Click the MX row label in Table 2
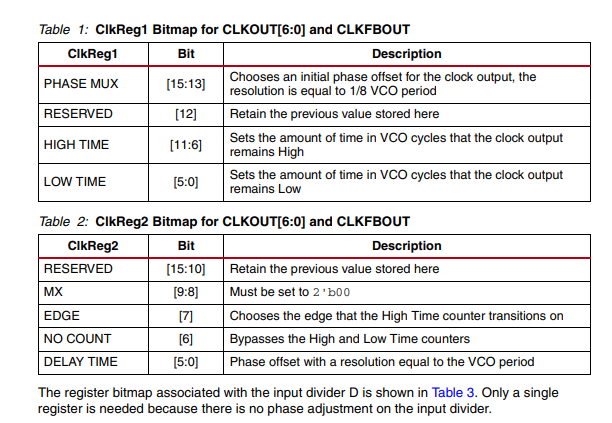Viewport: 612px width, 423px height. click(x=53, y=292)
